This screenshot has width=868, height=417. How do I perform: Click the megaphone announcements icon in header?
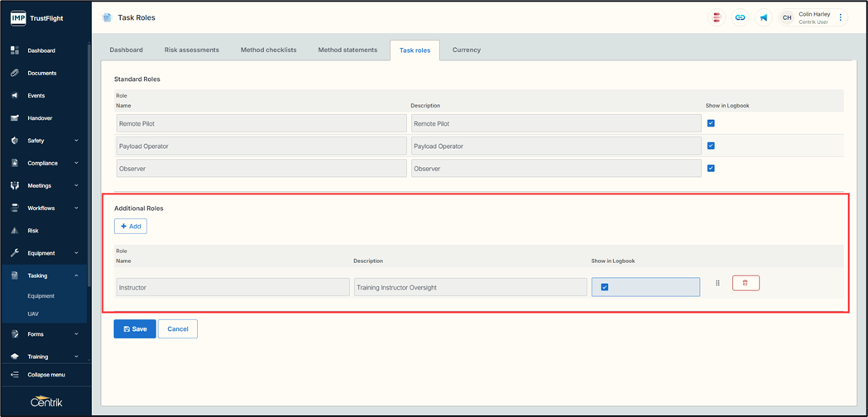(x=764, y=17)
